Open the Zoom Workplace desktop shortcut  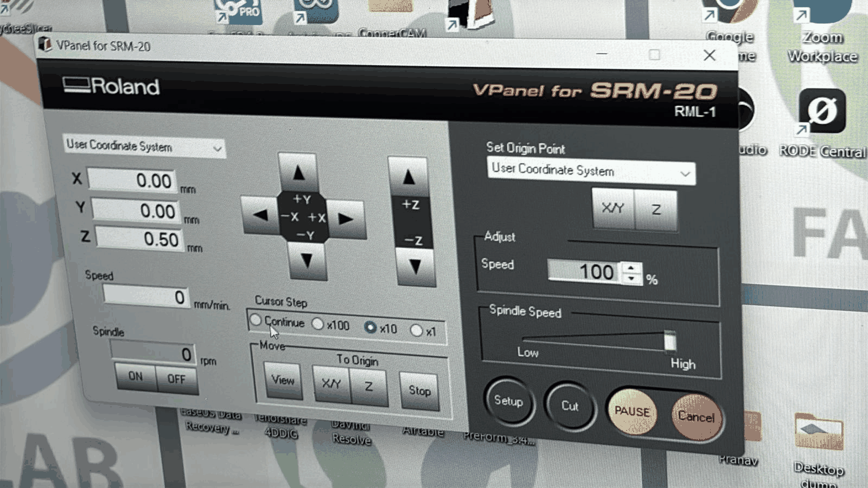click(822, 31)
